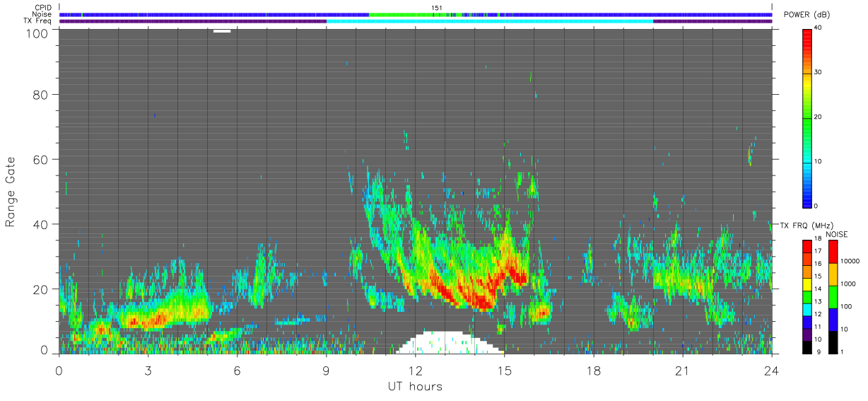Click the x-axis tick label '15'
The height and width of the screenshot is (401, 868).
pos(504,371)
